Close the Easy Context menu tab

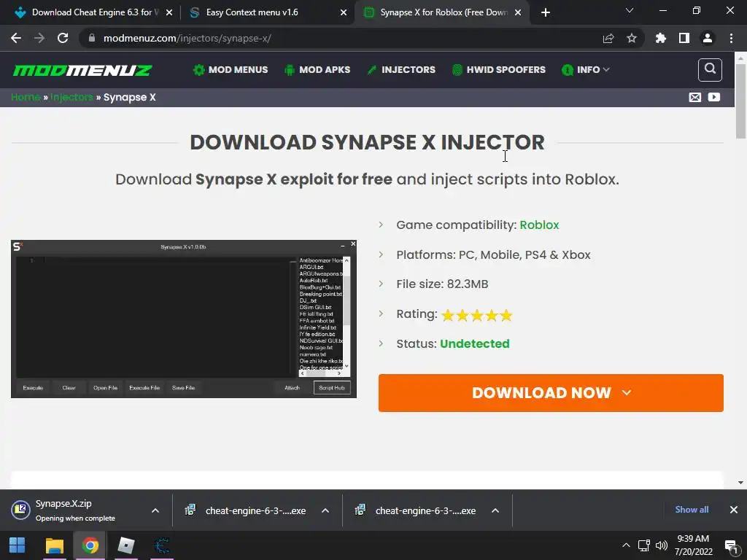(x=344, y=13)
